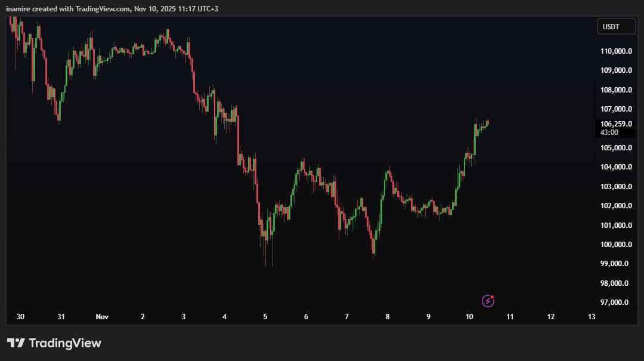Select the lightning bolt symbol inside the purple circle
The image size is (644, 361).
pos(487,301)
